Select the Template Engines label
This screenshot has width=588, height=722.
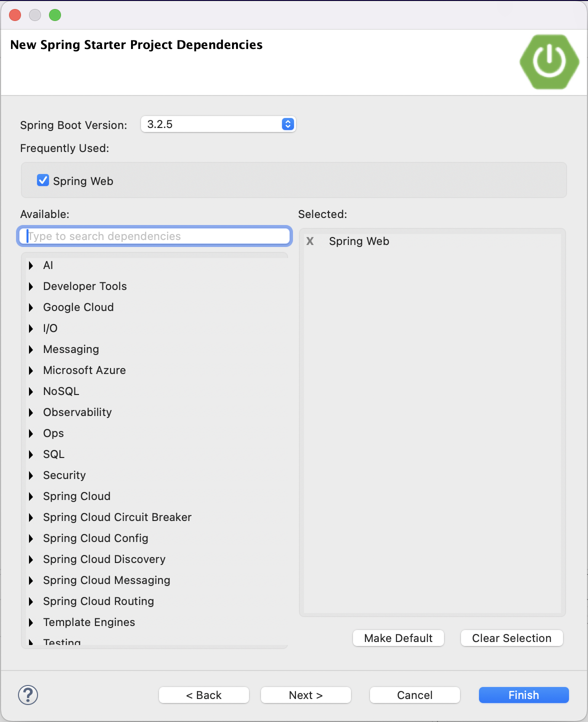point(89,622)
